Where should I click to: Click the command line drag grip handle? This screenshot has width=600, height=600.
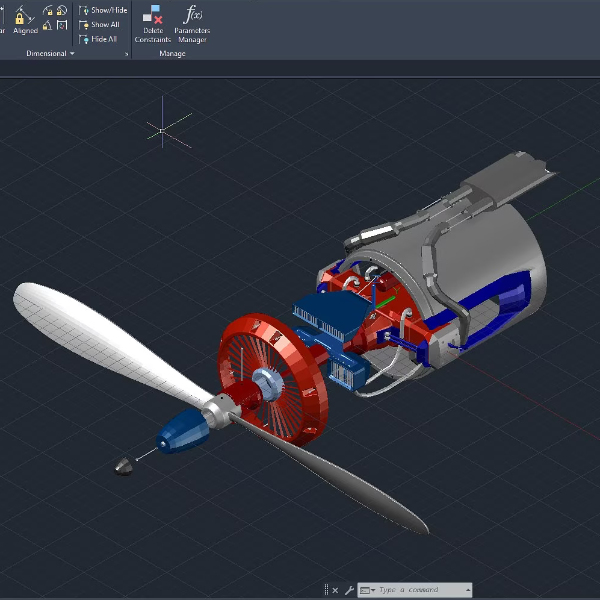[x=326, y=590]
